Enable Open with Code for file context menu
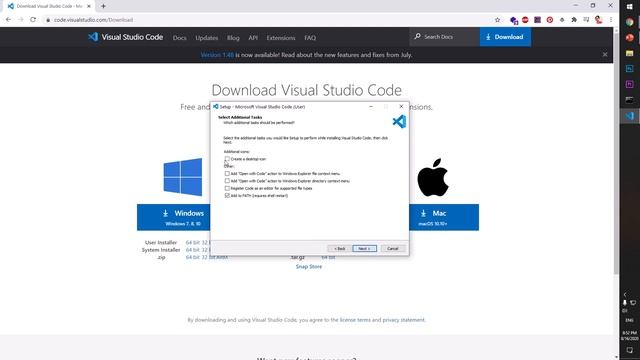 click(227, 173)
